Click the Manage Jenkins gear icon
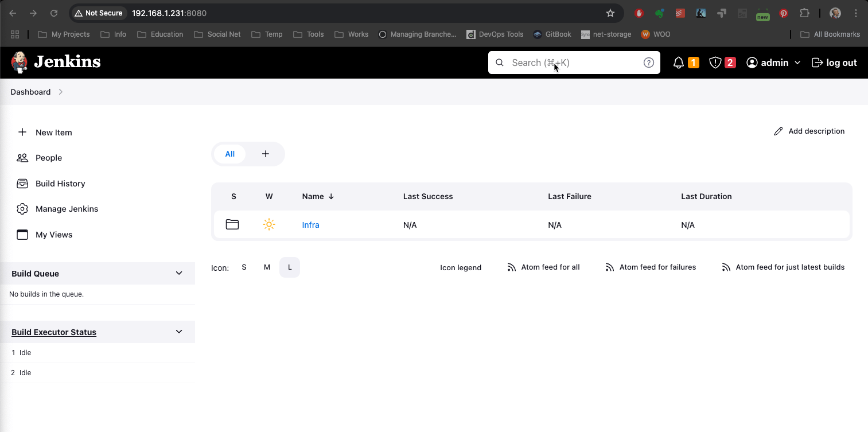The image size is (868, 432). coord(22,209)
